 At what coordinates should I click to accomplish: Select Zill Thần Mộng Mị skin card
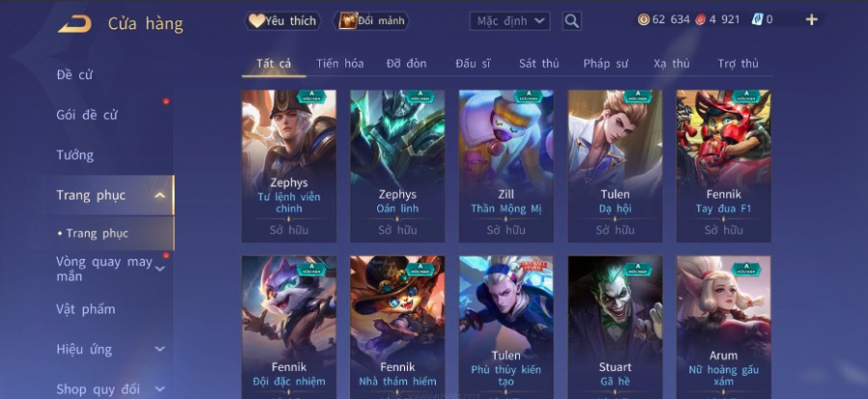click(x=506, y=166)
